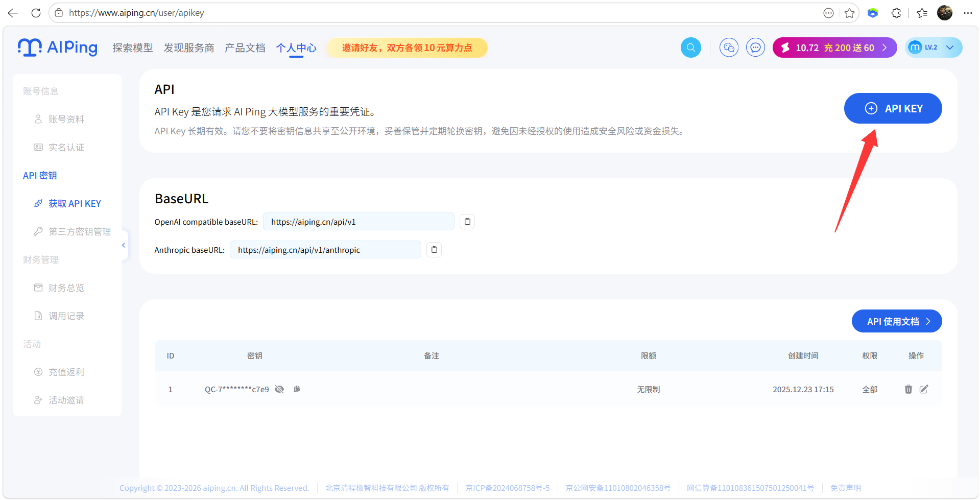Open 京公网安备11010802046358号 link
Image resolution: width=980 pixels, height=500 pixels.
(x=618, y=488)
